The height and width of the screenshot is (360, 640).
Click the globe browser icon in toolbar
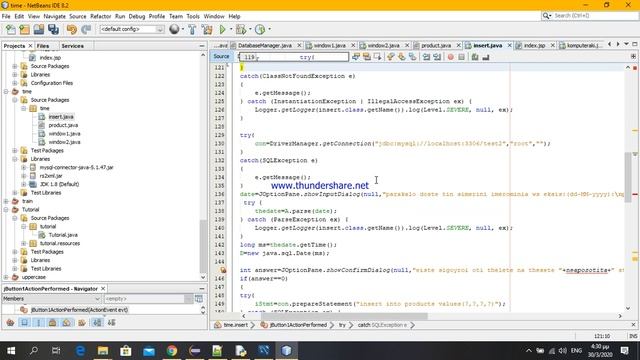tap(174, 29)
